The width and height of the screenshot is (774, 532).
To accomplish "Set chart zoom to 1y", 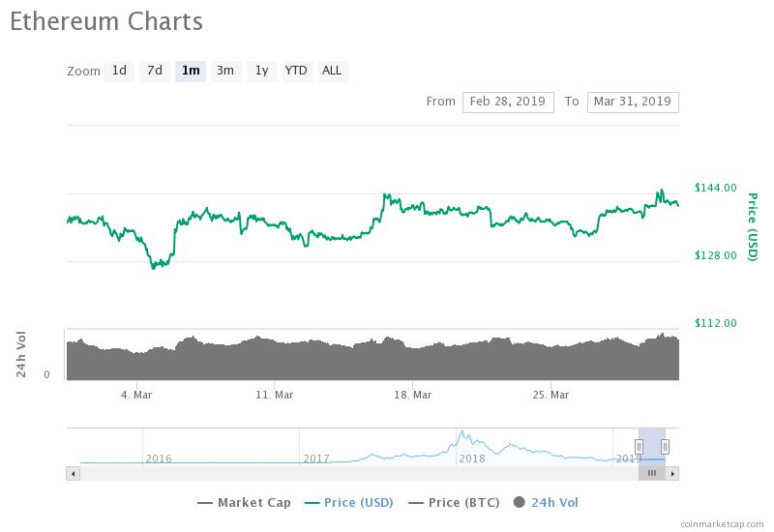I will (x=261, y=71).
